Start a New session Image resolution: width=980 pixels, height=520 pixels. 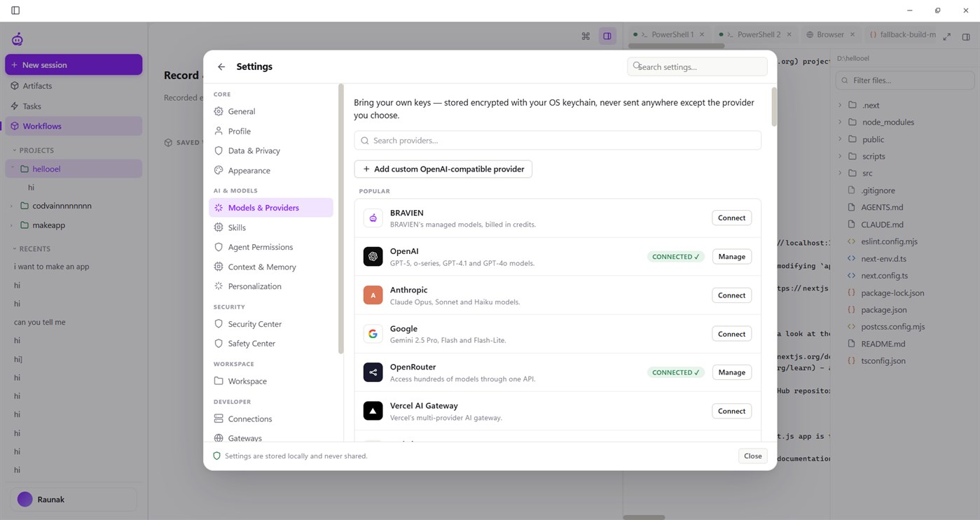(x=74, y=64)
